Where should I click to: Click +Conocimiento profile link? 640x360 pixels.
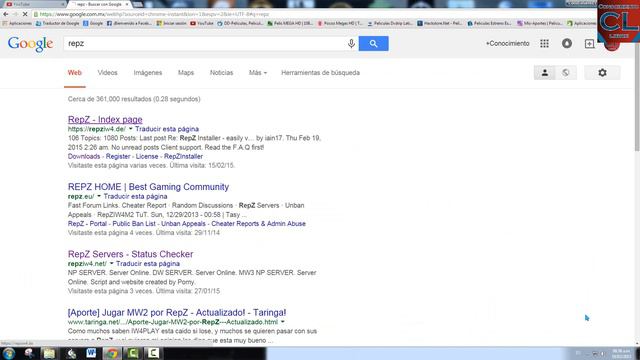pyautogui.click(x=507, y=43)
